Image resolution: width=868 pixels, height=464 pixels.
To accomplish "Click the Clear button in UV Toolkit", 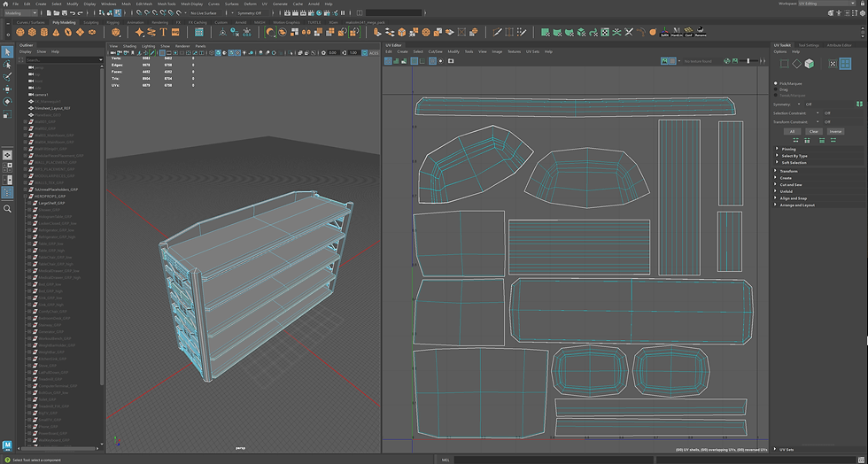I will (x=814, y=131).
